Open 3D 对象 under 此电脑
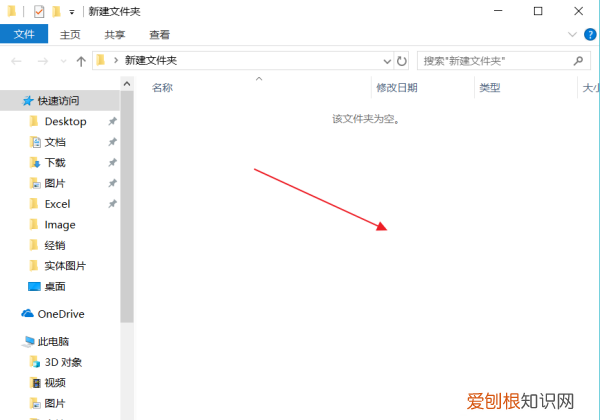 (64, 362)
